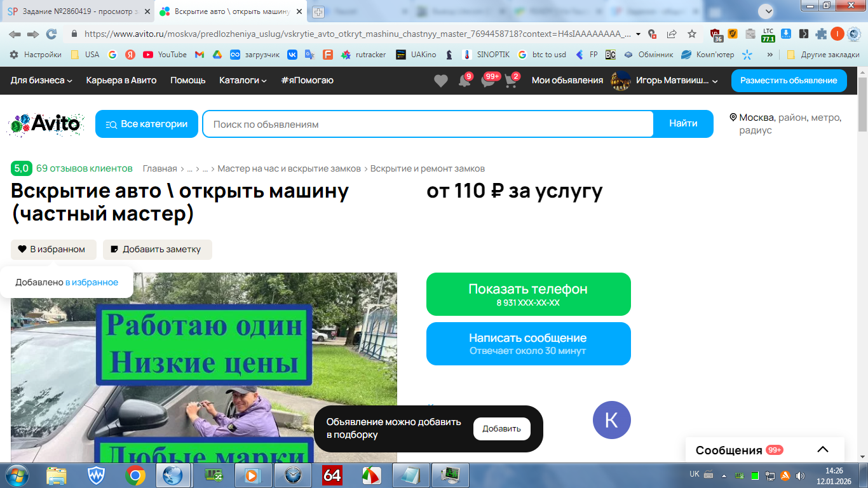
Task: Open Мои объявления
Action: [x=567, y=81]
